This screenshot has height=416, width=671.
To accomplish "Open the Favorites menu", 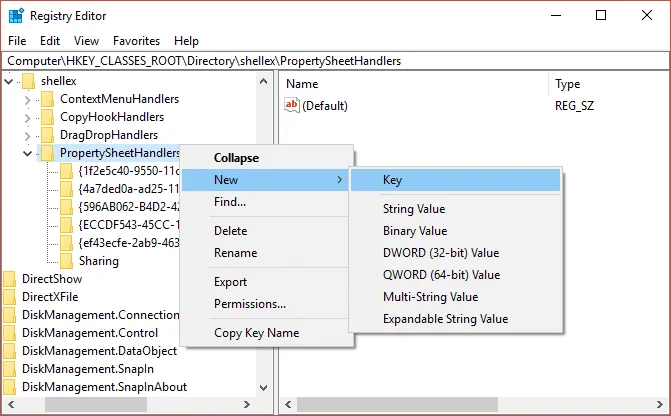I will pyautogui.click(x=136, y=41).
